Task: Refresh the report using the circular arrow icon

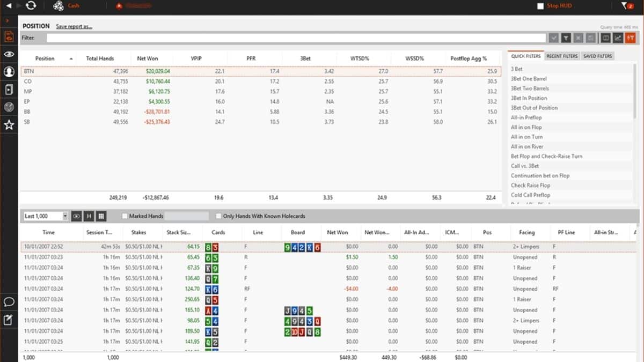Action: tap(32, 6)
